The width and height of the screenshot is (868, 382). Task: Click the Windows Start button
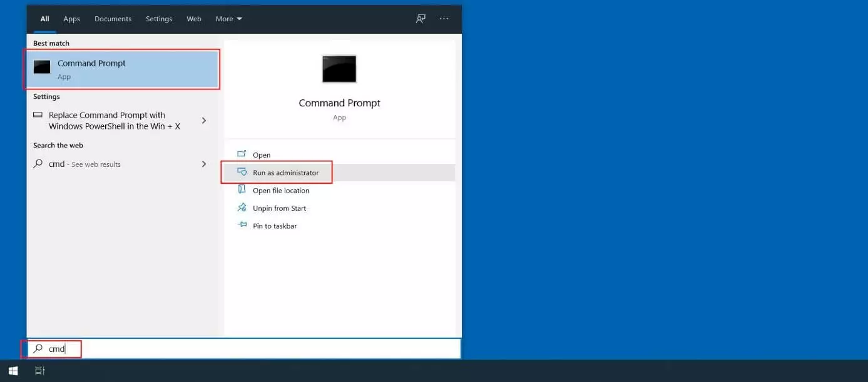pos(13,371)
